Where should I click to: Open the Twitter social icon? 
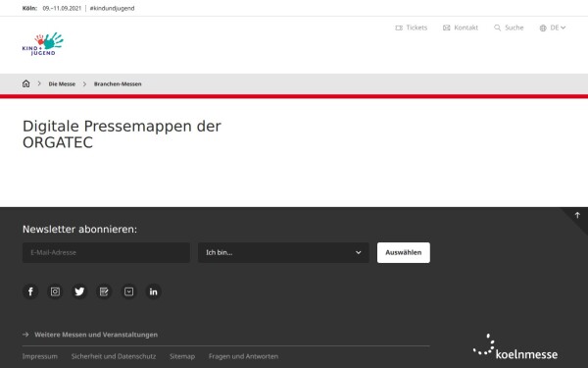pyautogui.click(x=79, y=291)
